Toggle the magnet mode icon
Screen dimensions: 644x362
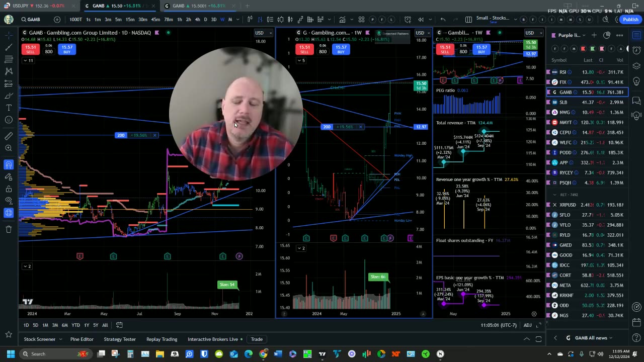tap(9, 164)
